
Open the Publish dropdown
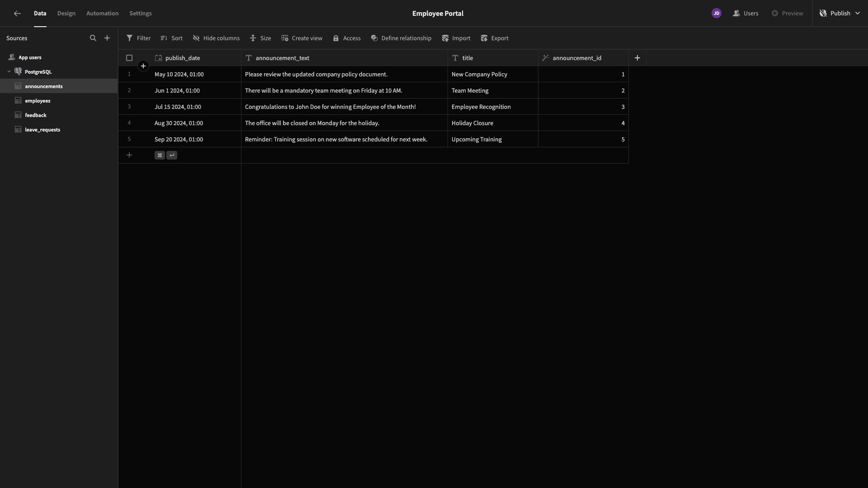pos(840,14)
